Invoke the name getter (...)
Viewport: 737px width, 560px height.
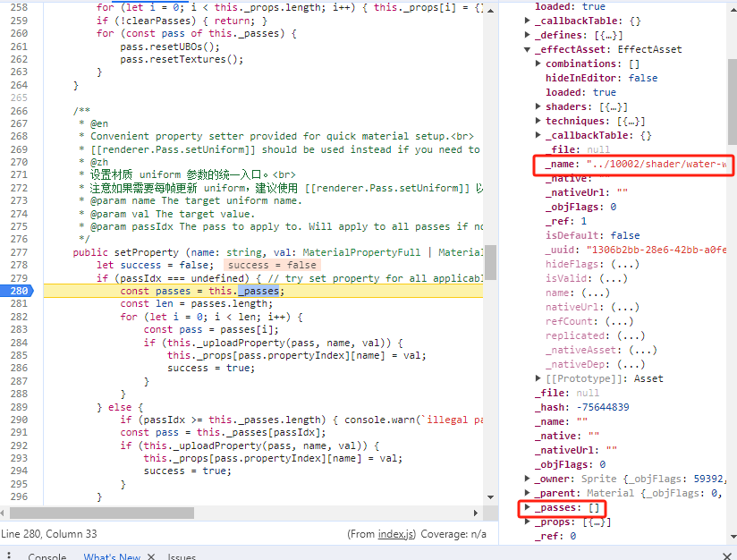click(596, 293)
